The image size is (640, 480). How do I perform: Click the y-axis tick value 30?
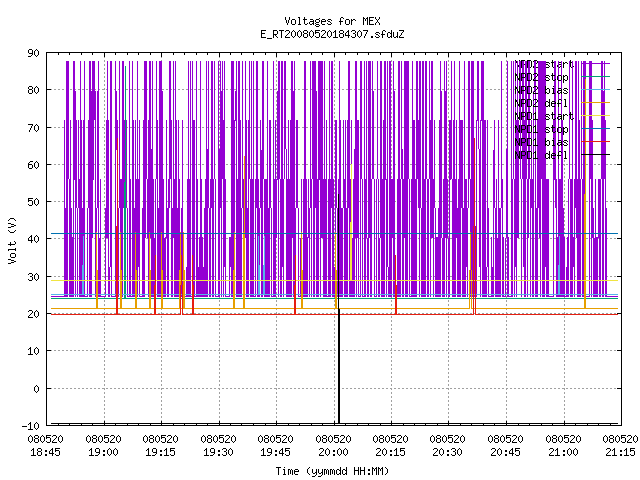[33, 277]
